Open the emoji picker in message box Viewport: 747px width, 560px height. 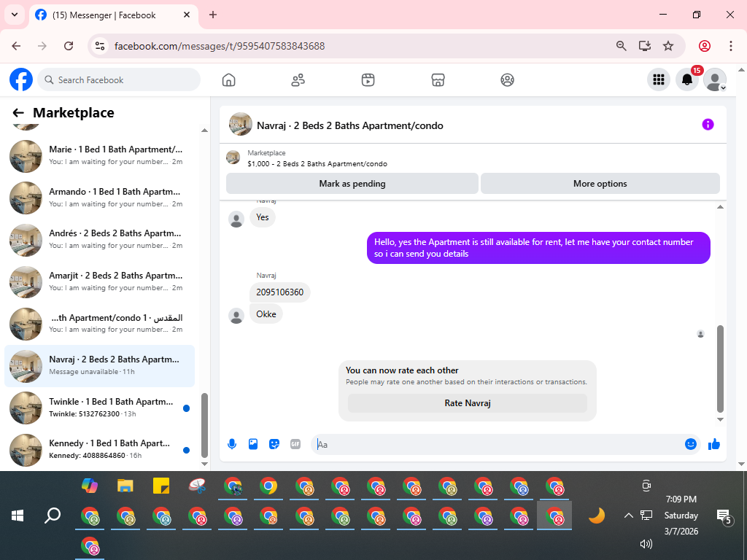pos(690,444)
